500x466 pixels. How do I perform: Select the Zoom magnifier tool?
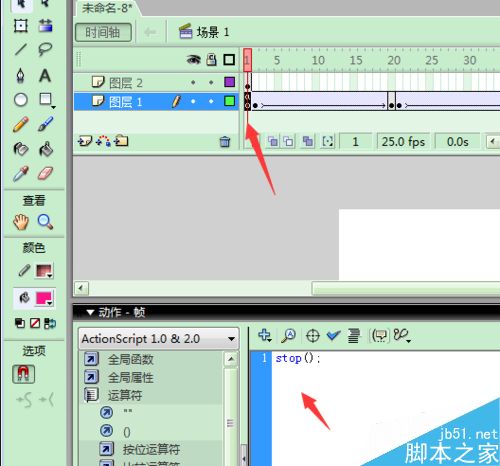pos(45,222)
